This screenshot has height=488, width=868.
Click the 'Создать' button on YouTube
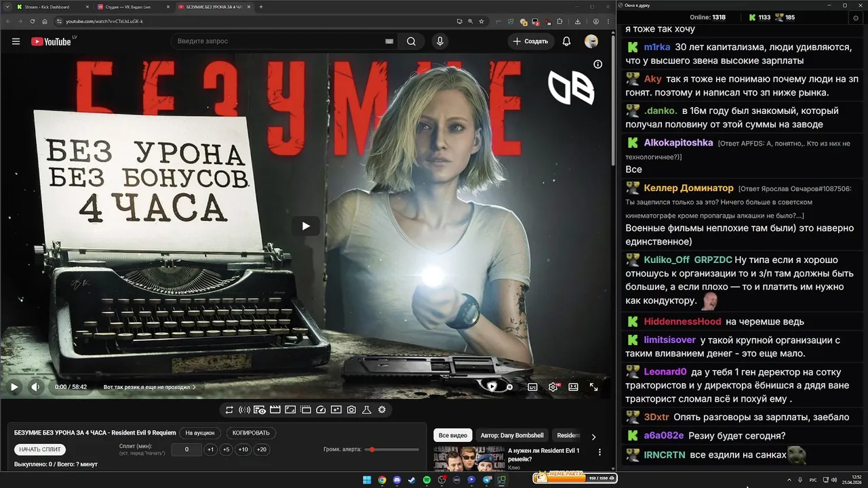(x=530, y=41)
